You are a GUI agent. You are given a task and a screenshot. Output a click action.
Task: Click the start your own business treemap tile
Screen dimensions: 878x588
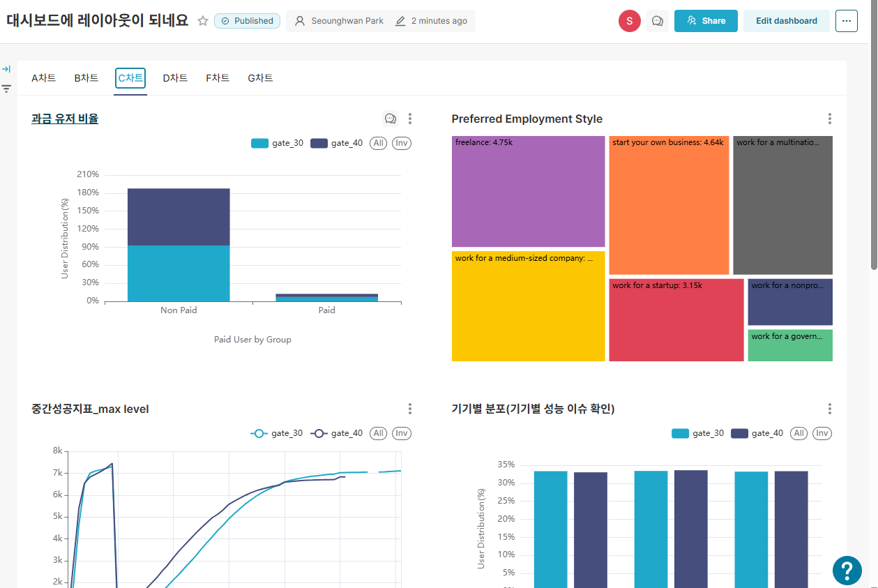click(669, 205)
